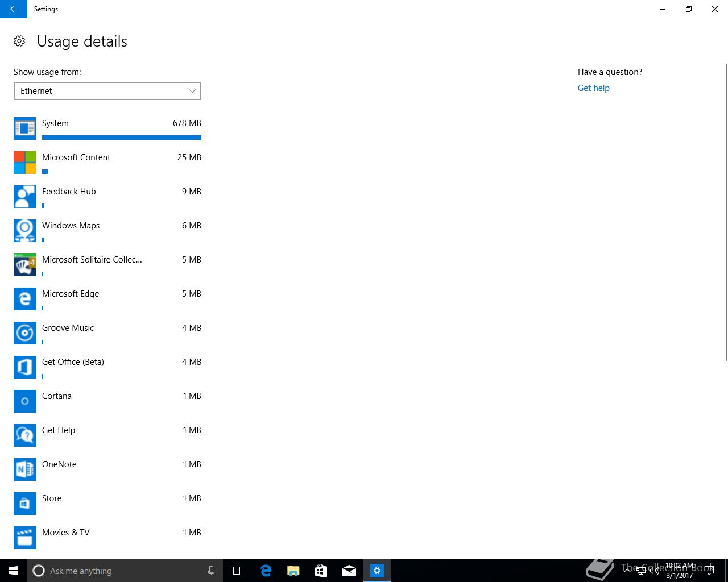Click the Microsoft Edge icon in list
This screenshot has width=728, height=582.
pyautogui.click(x=25, y=299)
